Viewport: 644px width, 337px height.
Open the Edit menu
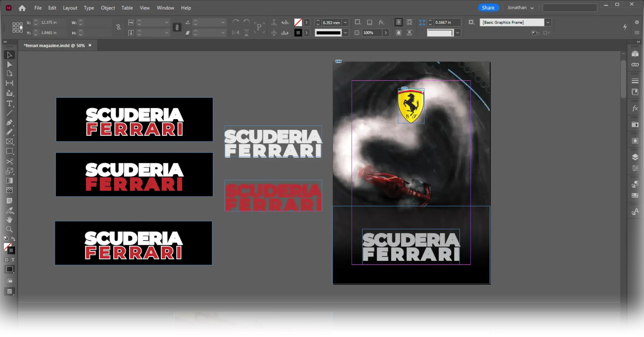tap(52, 8)
